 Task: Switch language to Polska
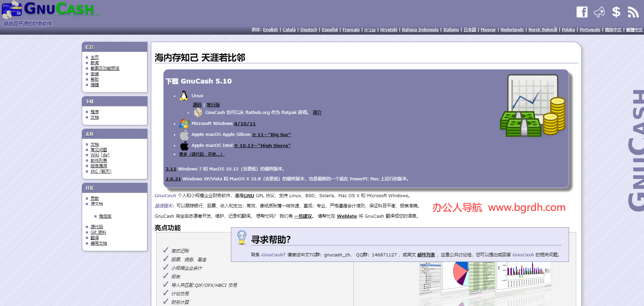(x=568, y=30)
